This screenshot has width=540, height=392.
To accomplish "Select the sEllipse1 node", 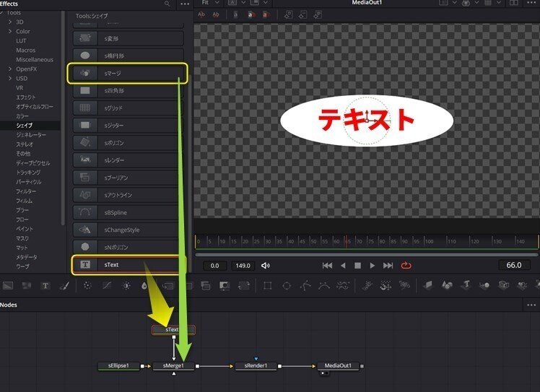I will pyautogui.click(x=119, y=366).
